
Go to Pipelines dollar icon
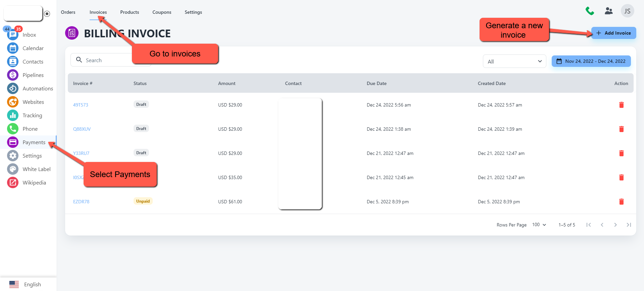pyautogui.click(x=13, y=75)
